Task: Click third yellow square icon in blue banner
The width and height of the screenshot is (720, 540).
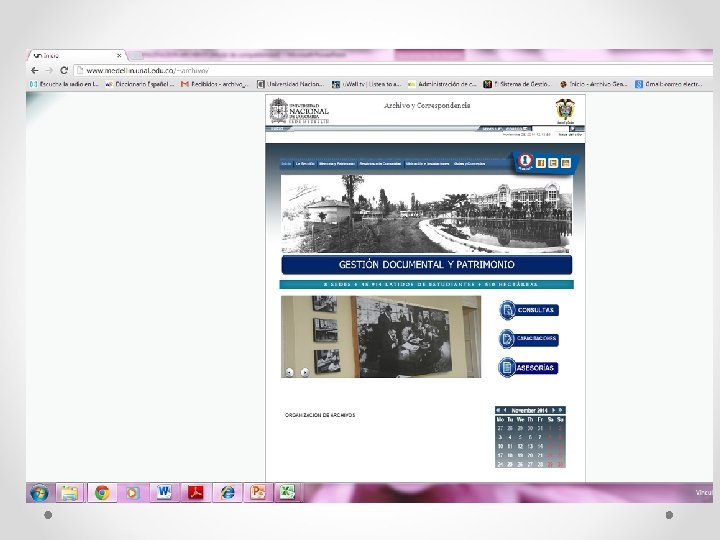Action: point(566,163)
